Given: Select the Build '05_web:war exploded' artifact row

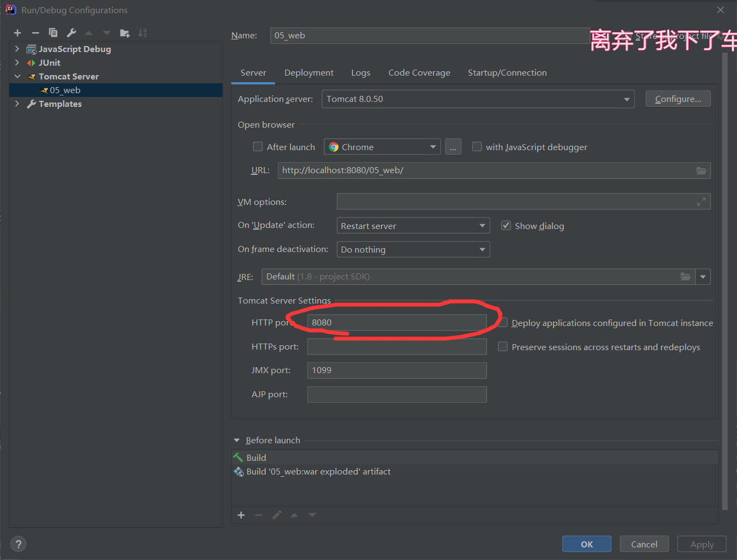Looking at the screenshot, I should click(475, 472).
